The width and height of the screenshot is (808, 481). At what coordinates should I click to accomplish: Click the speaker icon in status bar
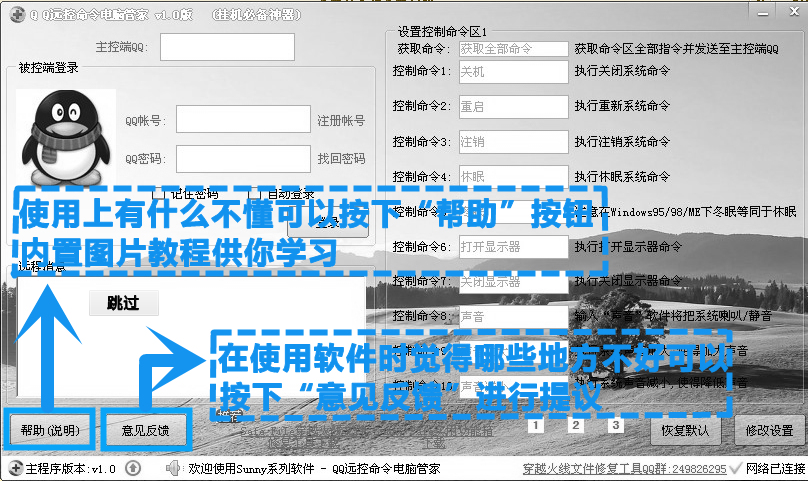click(172, 468)
